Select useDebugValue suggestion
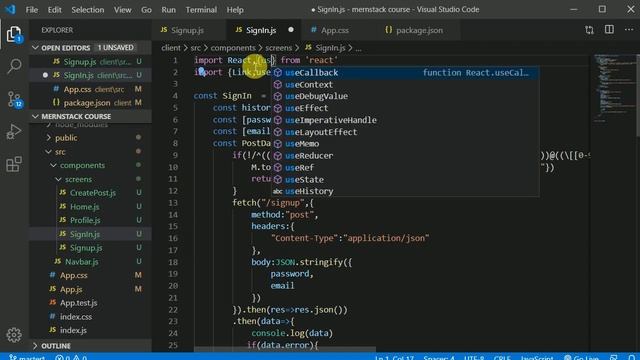The width and height of the screenshot is (640, 360). [405, 96]
